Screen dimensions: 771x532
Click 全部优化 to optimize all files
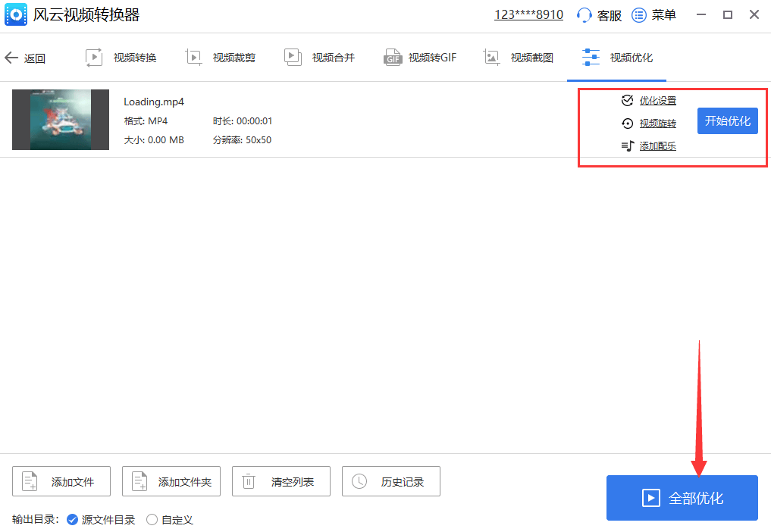[x=682, y=498]
